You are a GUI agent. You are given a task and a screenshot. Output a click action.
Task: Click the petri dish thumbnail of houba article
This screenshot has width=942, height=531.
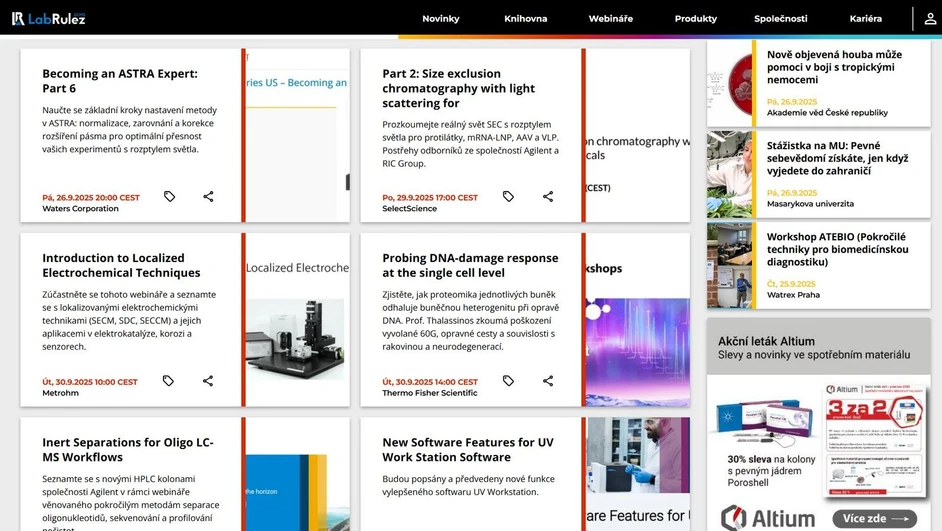(729, 83)
